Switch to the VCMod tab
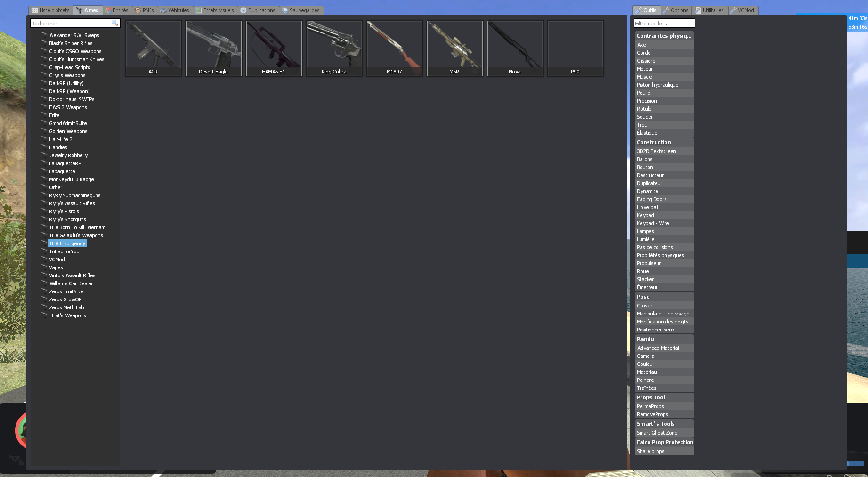The image size is (868, 477). [743, 10]
